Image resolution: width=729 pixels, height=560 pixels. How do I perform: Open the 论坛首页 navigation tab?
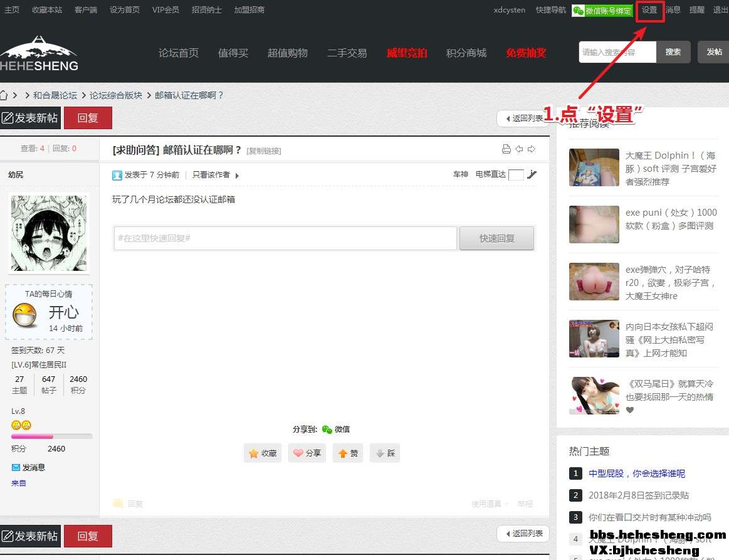tap(179, 53)
